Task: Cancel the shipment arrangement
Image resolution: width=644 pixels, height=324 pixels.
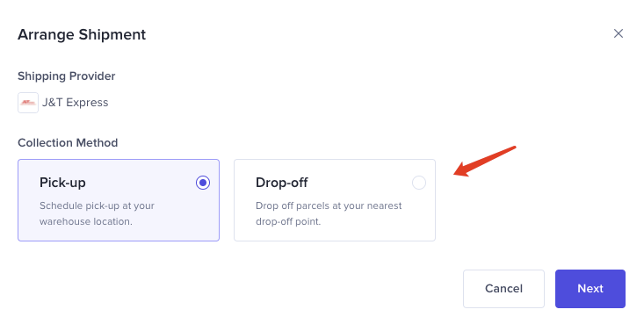Action: pyautogui.click(x=503, y=289)
